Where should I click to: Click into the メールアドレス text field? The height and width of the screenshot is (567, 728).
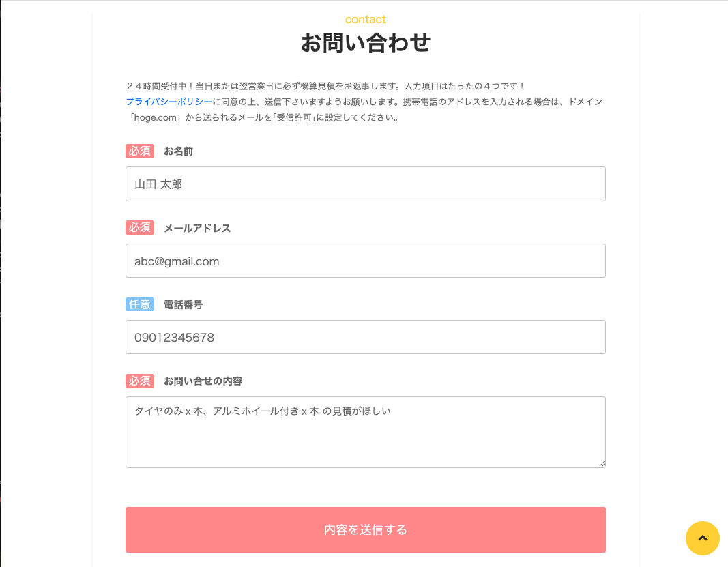coord(365,261)
